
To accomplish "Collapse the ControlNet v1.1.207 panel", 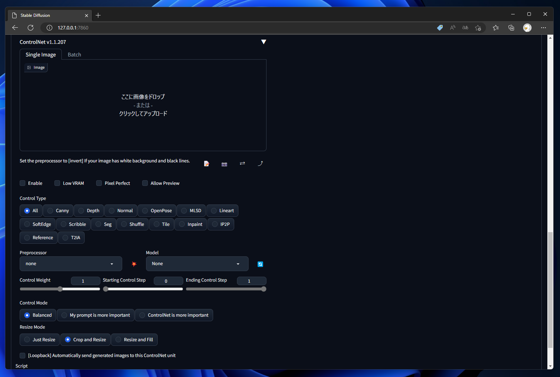I will coord(264,42).
